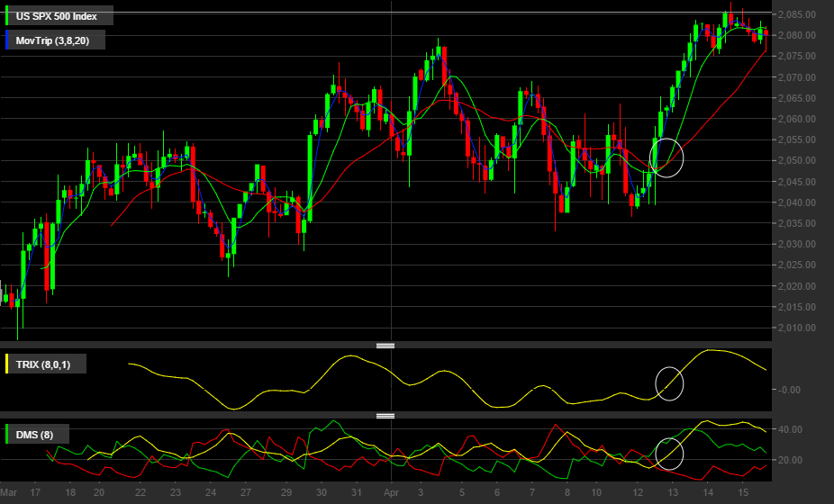Viewport: 834px width, 504px height.
Task: Open the TRIX (8,0,1) indicator label
Action: [43, 364]
